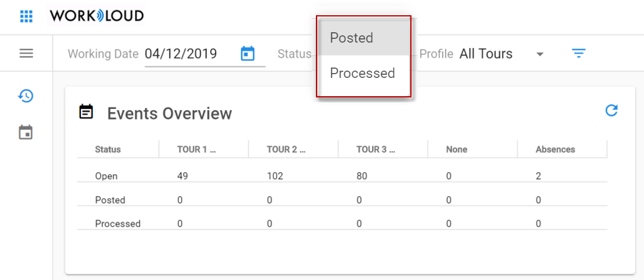Click the TOUR 2 open count 102

coord(275,176)
